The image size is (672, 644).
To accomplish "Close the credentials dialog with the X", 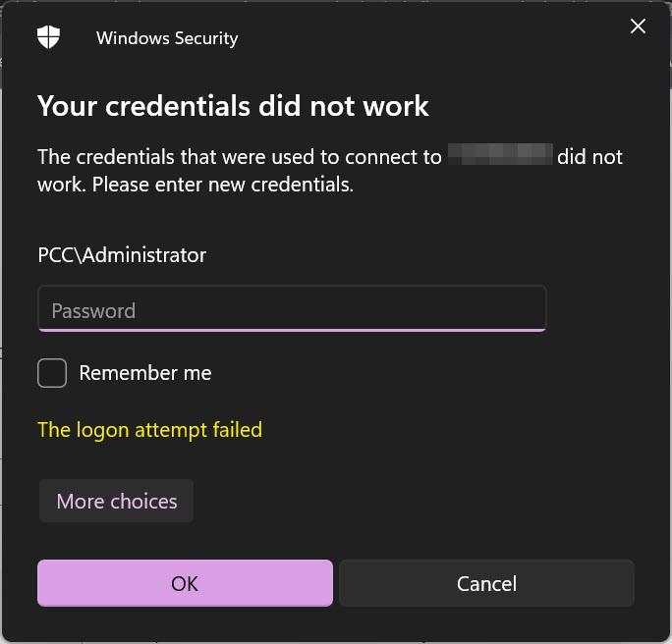I will coord(638,27).
